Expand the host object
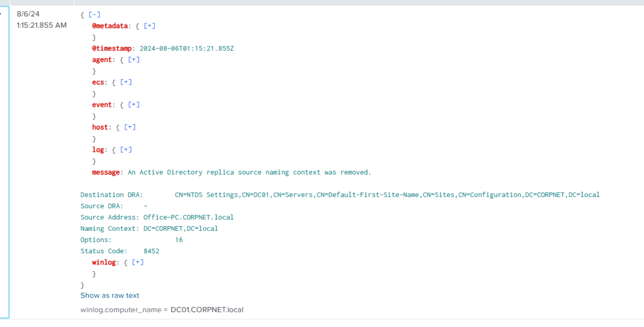The width and height of the screenshot is (644, 327). [x=130, y=127]
